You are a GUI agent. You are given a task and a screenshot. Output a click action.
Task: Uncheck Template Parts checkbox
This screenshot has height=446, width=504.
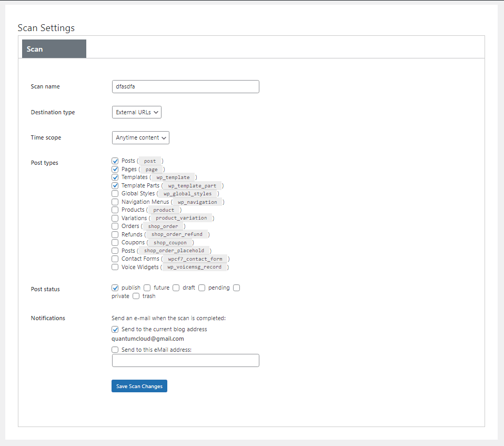(x=115, y=186)
